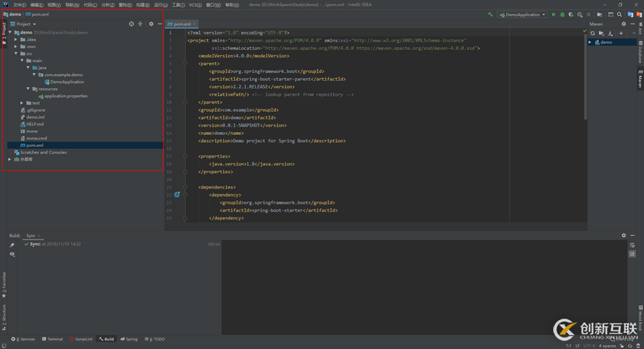Click Maven download sources icon

point(610,33)
